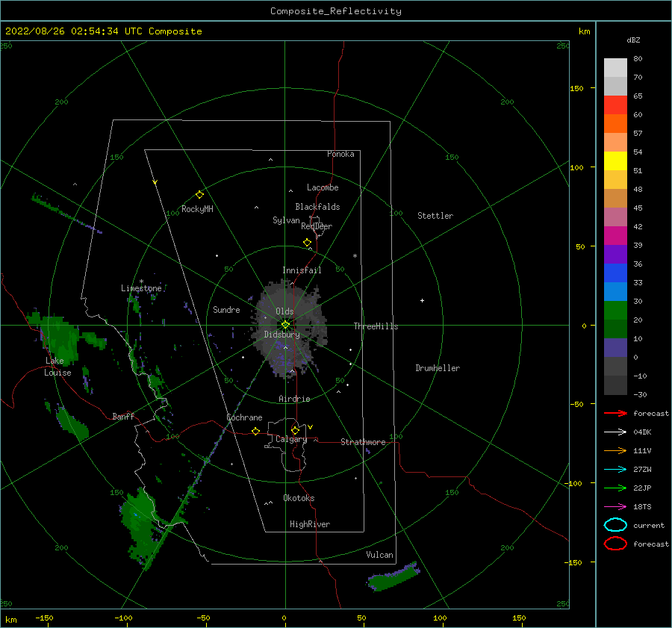Viewport: 672px width, 628px height.
Task: Click the yellow diamond marker near Cochrane
Action: [x=255, y=431]
